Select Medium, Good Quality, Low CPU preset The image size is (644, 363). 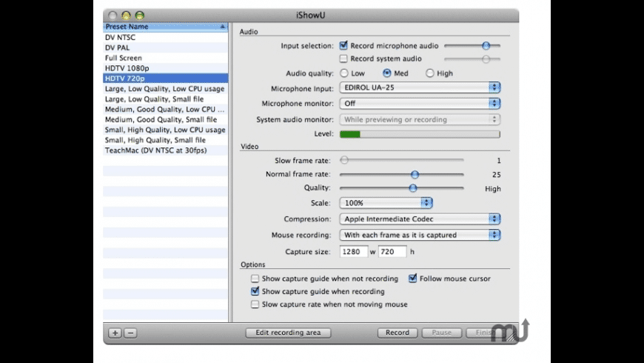pos(166,109)
